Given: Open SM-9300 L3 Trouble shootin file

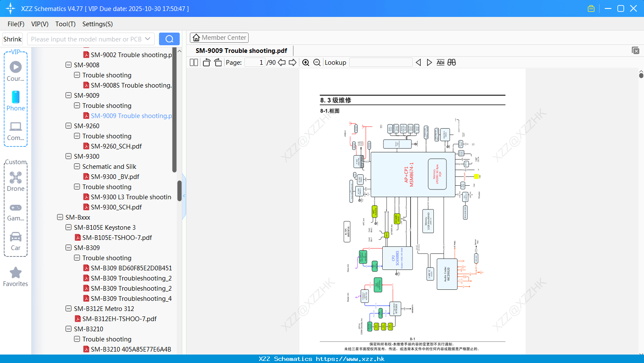Looking at the screenshot, I should (x=127, y=197).
